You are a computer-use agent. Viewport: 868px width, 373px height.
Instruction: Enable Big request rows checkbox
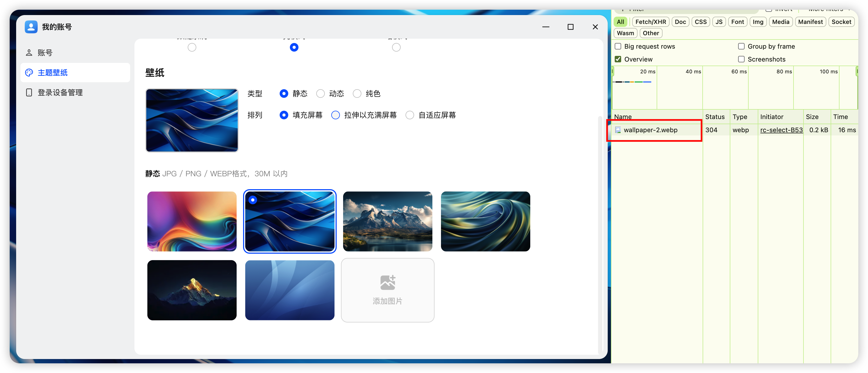[618, 46]
